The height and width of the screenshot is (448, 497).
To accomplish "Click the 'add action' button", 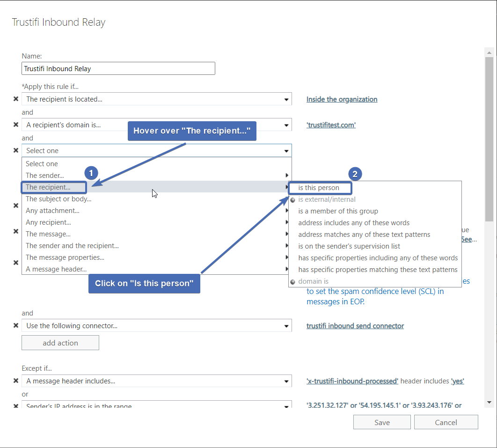I will 60,343.
